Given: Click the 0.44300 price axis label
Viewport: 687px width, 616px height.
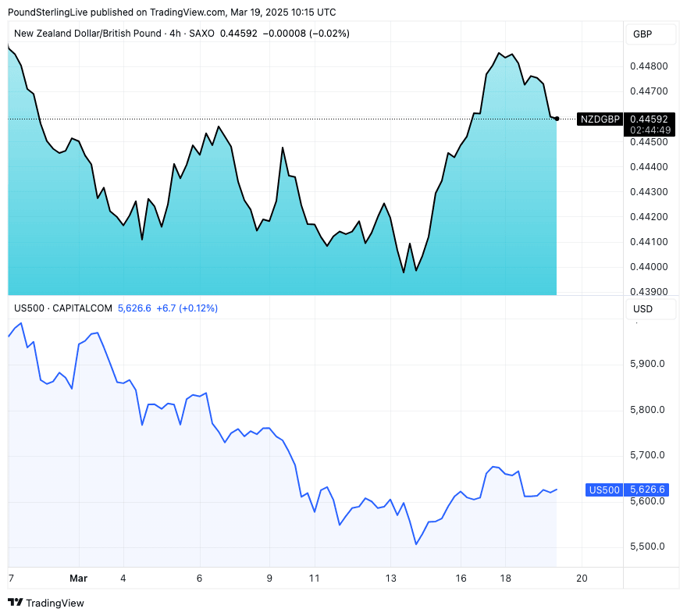Looking at the screenshot, I should coord(649,191).
